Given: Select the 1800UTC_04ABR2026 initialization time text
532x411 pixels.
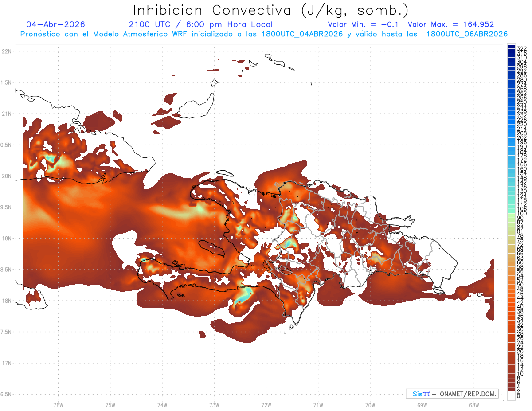Looking at the screenshot, I should click(x=304, y=34).
